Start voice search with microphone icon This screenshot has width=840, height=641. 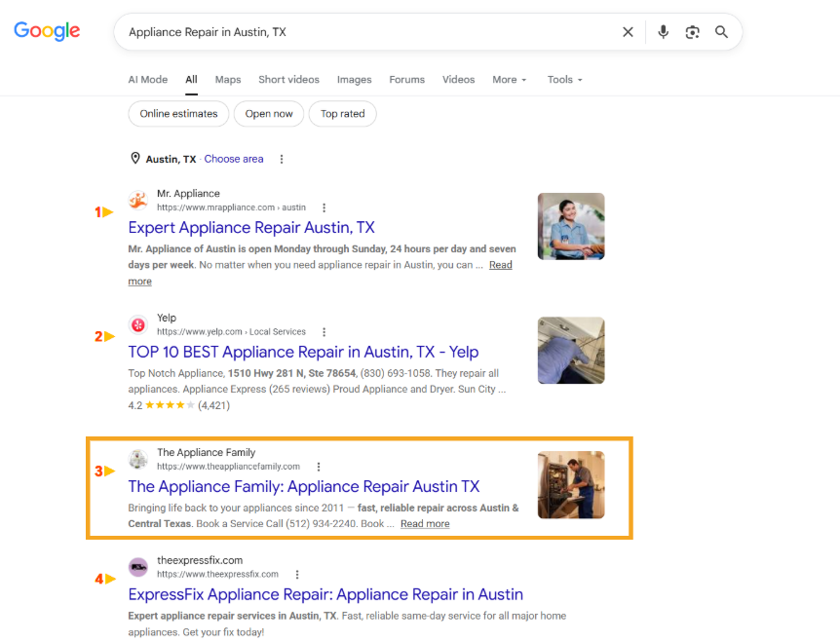click(664, 32)
